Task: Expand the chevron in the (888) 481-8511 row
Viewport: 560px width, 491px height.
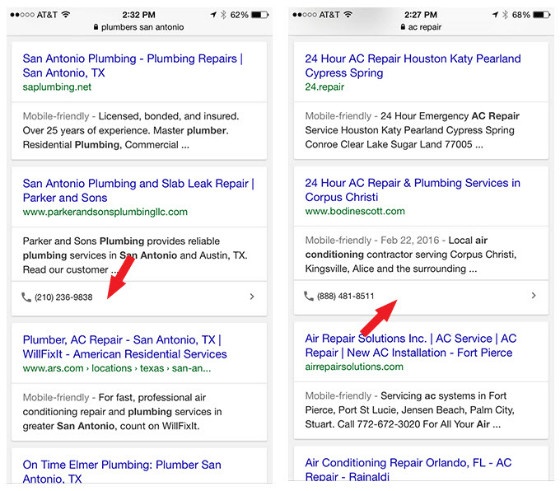Action: pos(534,295)
